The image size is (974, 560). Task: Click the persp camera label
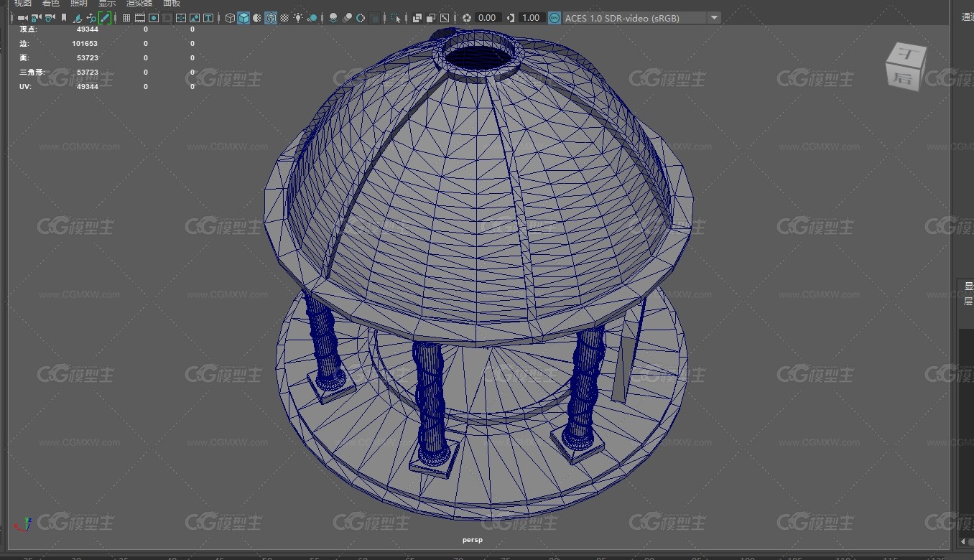(x=472, y=539)
